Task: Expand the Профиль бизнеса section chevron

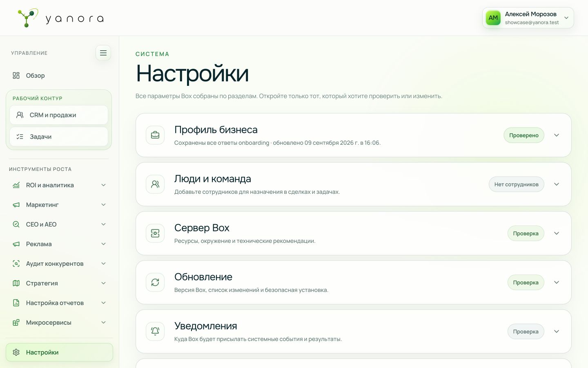Action: pos(557,135)
